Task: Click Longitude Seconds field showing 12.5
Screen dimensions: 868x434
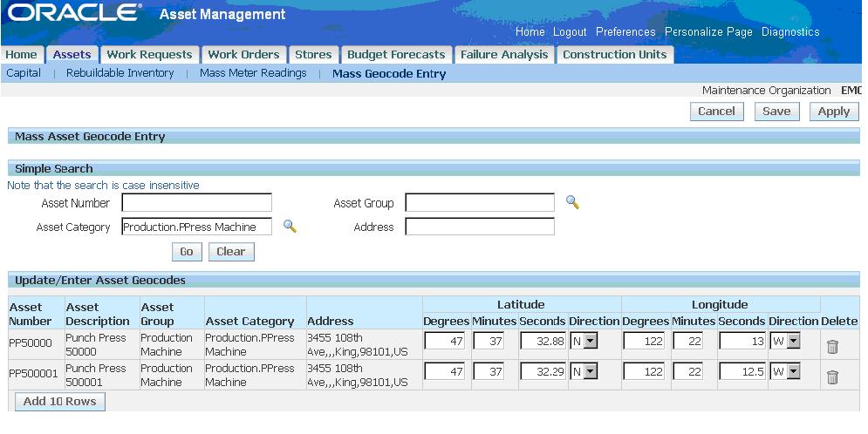Action: [x=743, y=371]
